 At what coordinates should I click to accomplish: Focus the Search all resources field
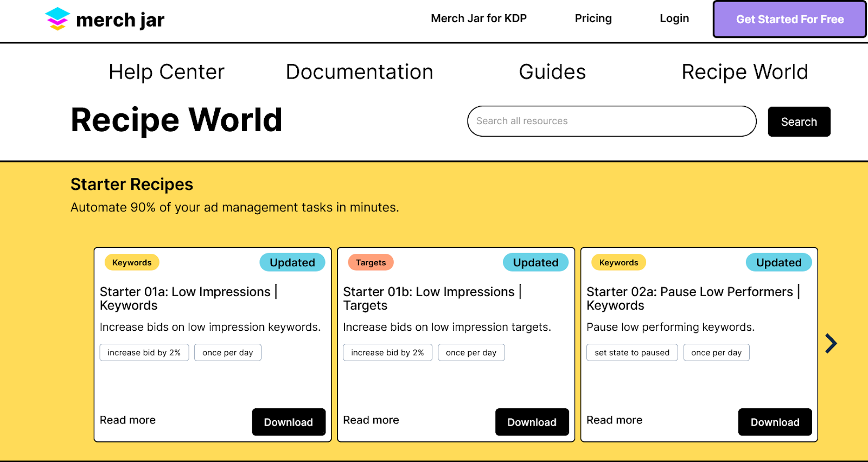tap(612, 121)
